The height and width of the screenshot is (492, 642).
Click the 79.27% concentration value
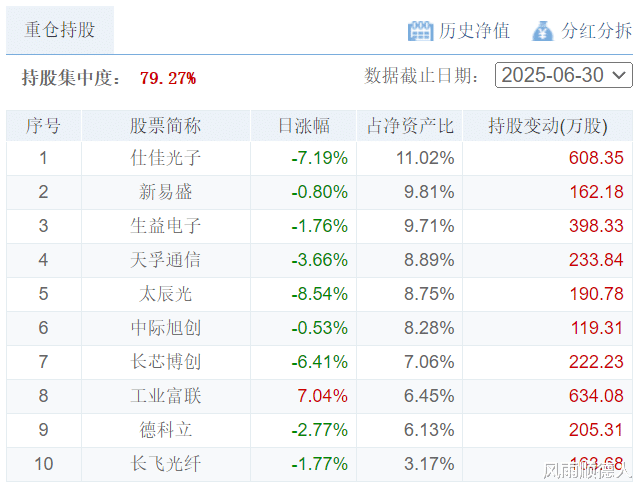click(168, 78)
